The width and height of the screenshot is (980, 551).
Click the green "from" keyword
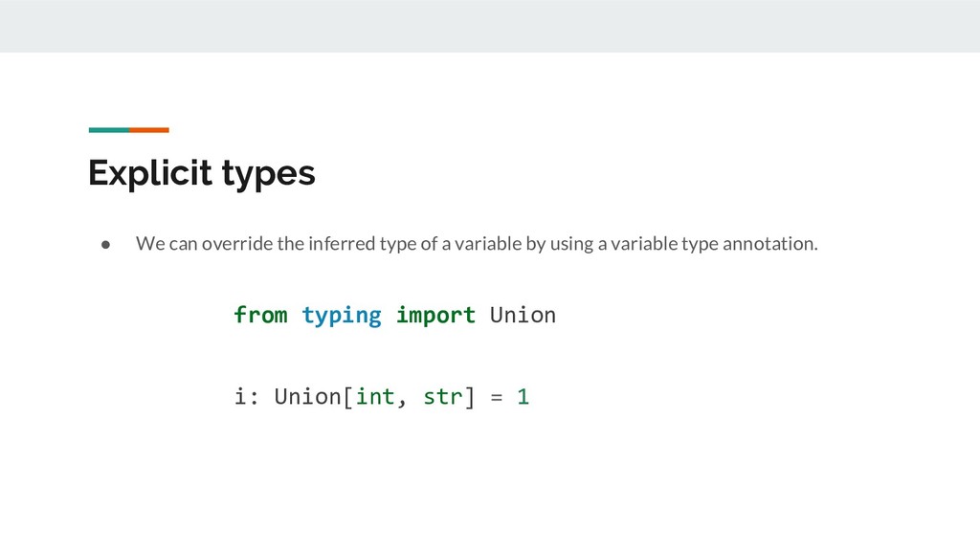[260, 315]
